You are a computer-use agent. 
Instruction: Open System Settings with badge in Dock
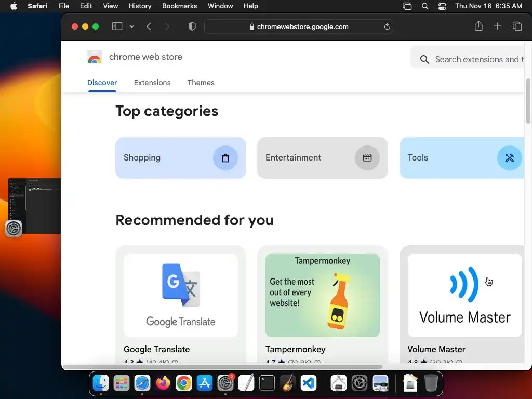pyautogui.click(x=225, y=383)
